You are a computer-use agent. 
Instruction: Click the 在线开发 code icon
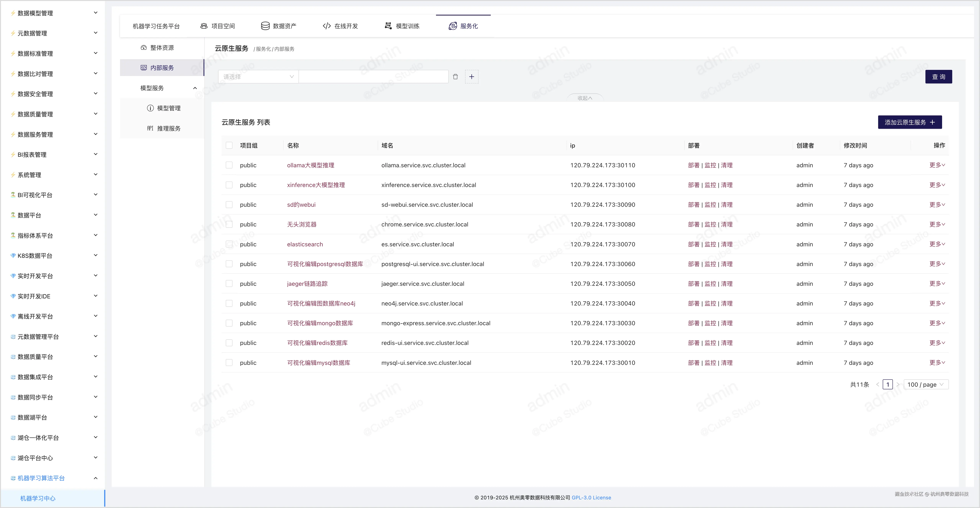(326, 26)
